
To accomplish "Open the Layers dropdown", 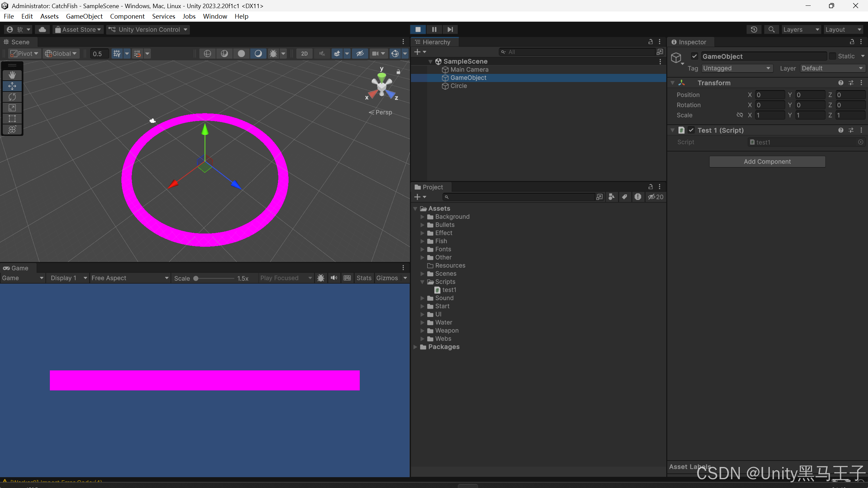I will 801,29.
